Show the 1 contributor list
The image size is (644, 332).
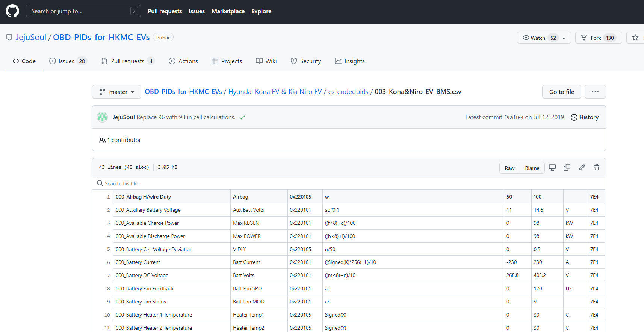click(120, 140)
